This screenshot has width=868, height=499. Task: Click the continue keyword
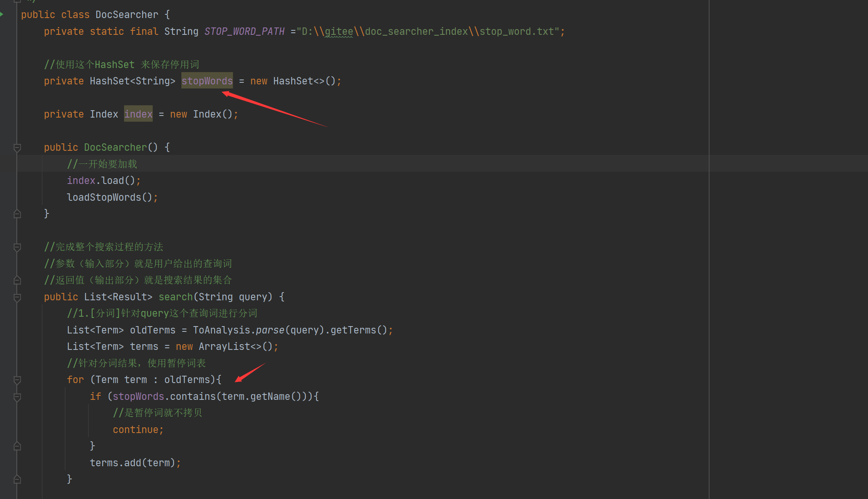click(136, 430)
